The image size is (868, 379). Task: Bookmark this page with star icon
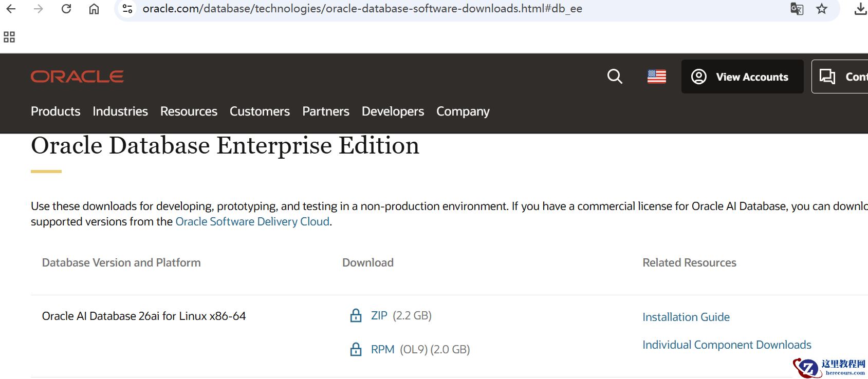(x=822, y=9)
